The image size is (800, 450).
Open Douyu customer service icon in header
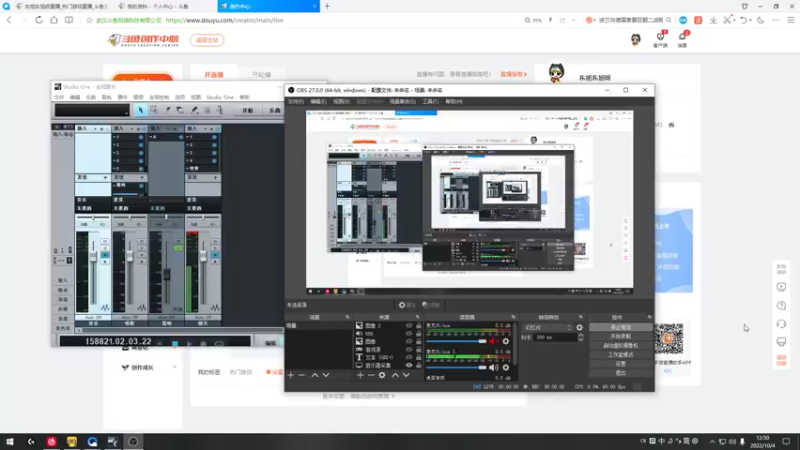(660, 39)
